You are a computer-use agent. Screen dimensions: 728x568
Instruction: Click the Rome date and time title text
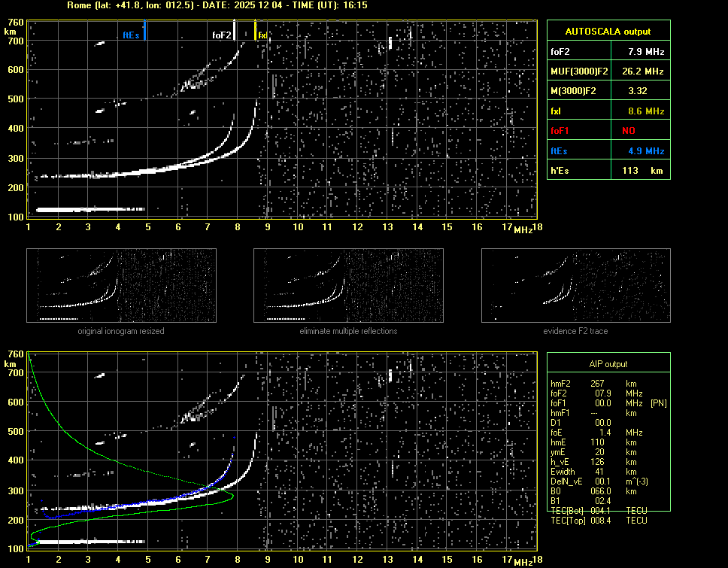[x=217, y=5]
